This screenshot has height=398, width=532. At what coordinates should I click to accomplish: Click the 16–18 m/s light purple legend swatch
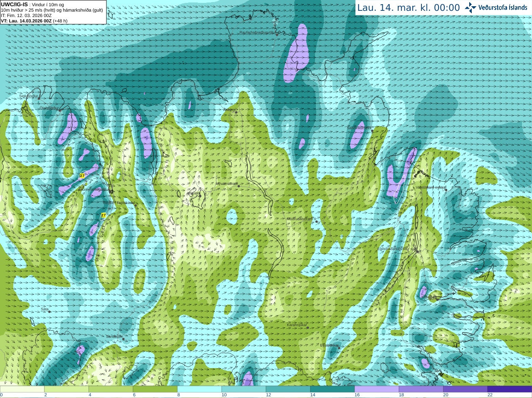click(x=377, y=389)
